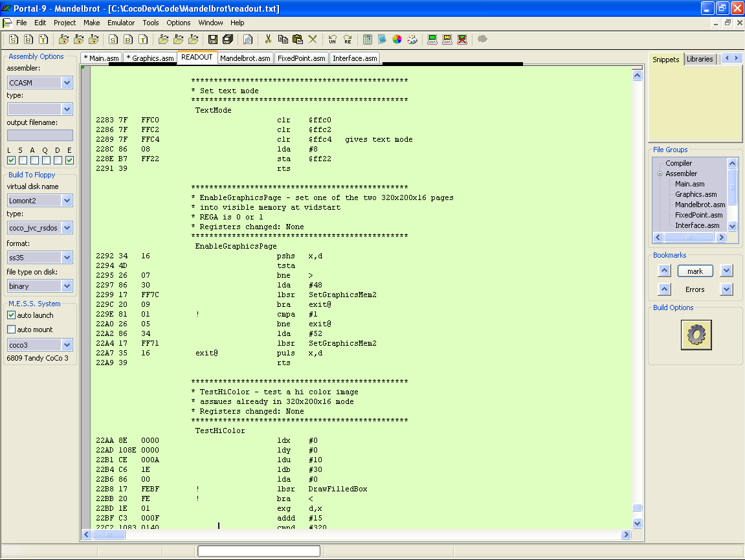
Task: Click the plain 'S' document toolbar icon
Action: point(113,39)
